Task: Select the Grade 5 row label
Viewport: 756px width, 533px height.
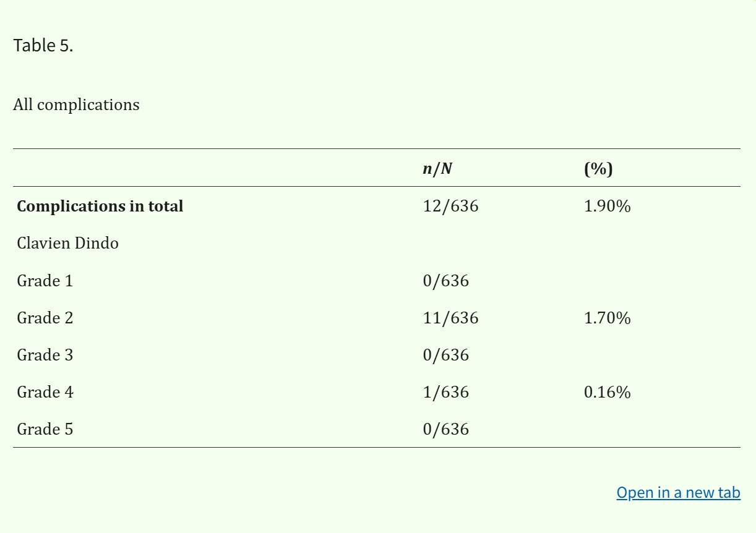Action: tap(45, 429)
